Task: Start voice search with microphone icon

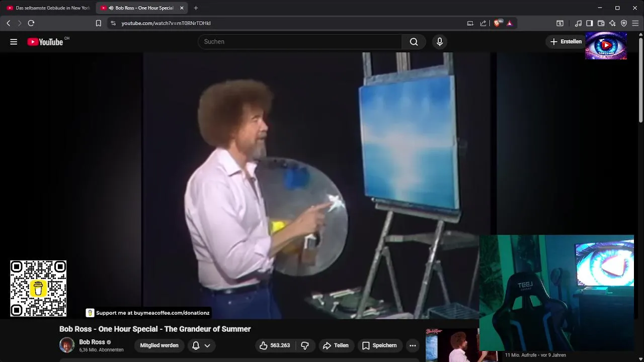Action: (x=440, y=42)
